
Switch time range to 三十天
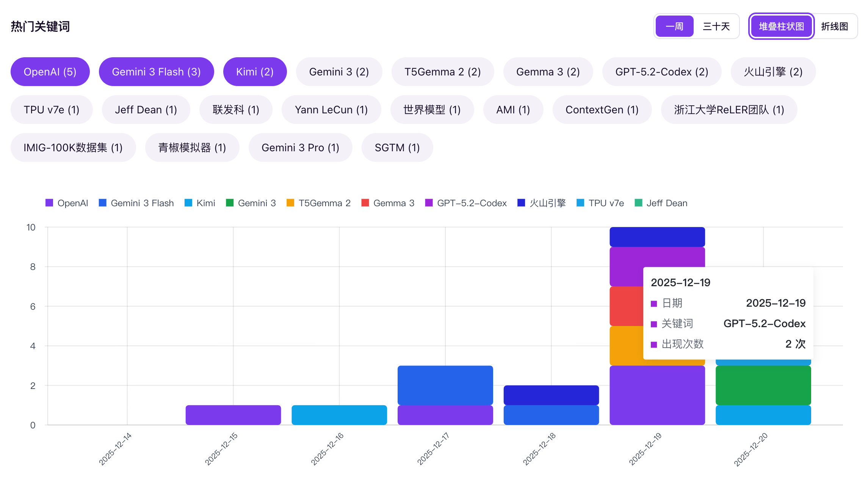[716, 27]
